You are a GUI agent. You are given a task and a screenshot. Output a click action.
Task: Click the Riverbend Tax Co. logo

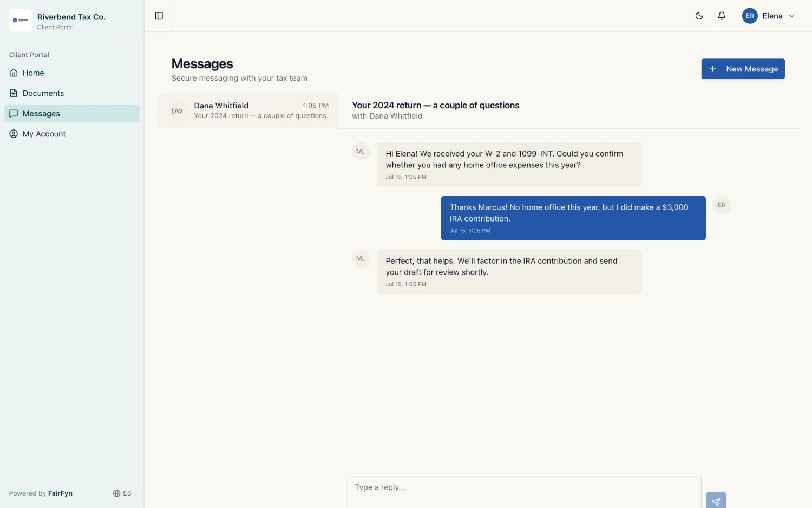[20, 21]
